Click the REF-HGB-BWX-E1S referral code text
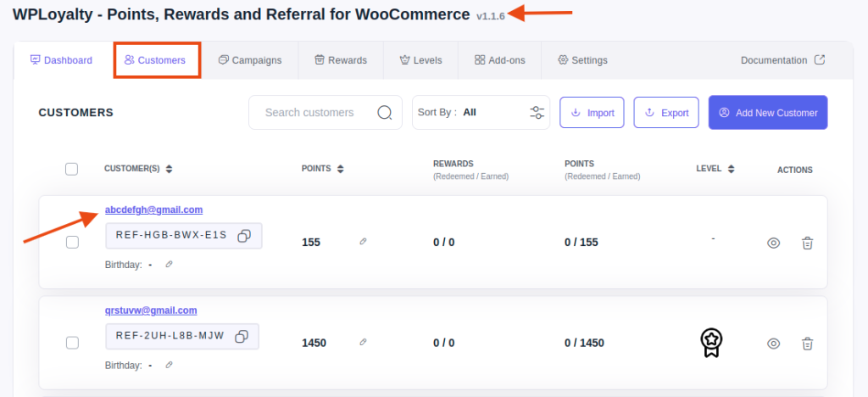Image resolution: width=868 pixels, height=397 pixels. coord(171,235)
